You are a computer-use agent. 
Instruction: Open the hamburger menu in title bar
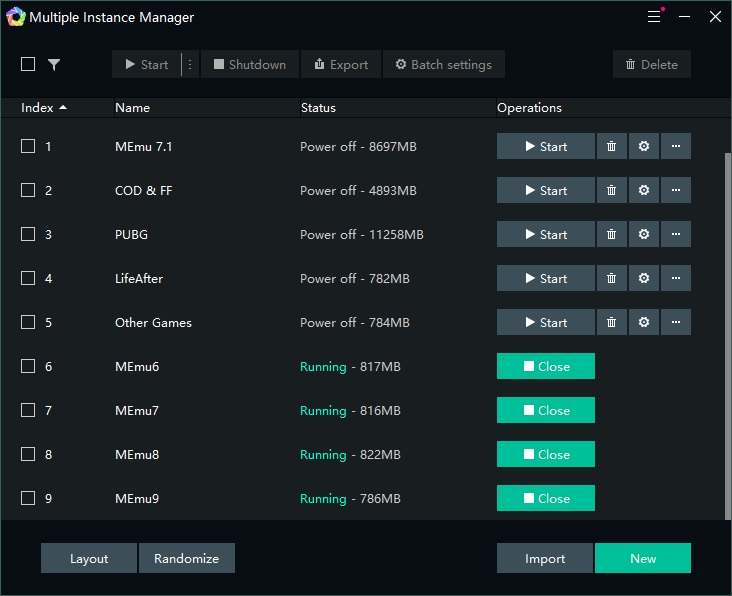654,17
